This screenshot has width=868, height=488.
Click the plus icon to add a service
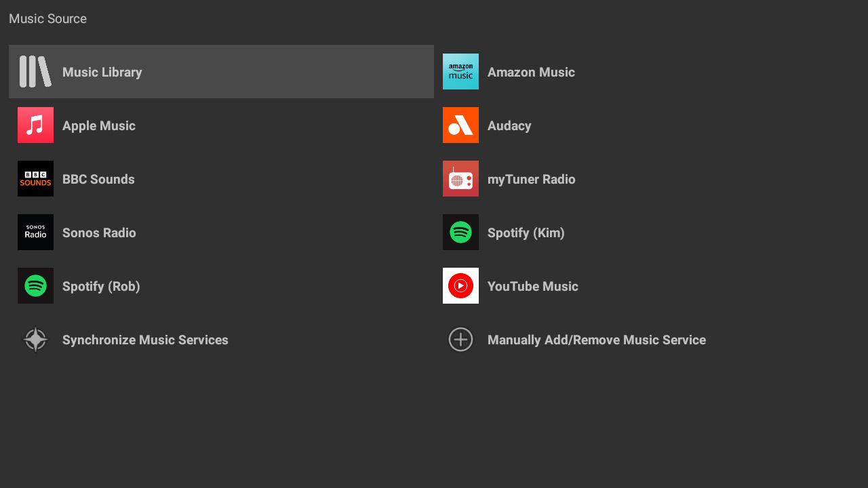pos(460,340)
